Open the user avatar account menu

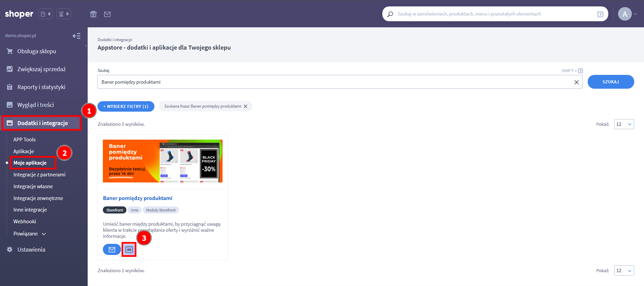(625, 14)
